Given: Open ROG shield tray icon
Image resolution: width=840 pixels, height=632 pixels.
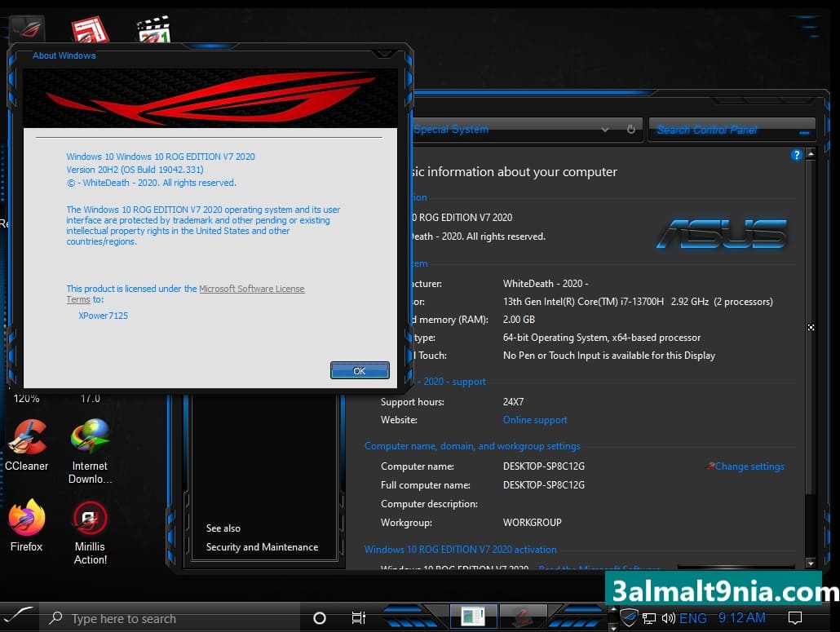Looking at the screenshot, I should point(629,618).
